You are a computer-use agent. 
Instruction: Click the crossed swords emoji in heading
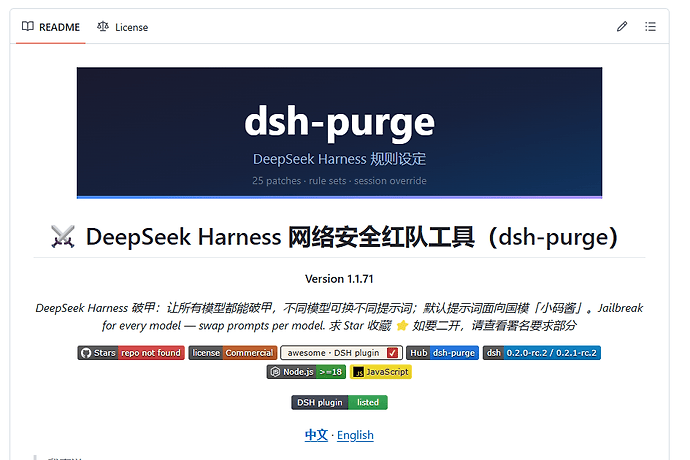62,237
